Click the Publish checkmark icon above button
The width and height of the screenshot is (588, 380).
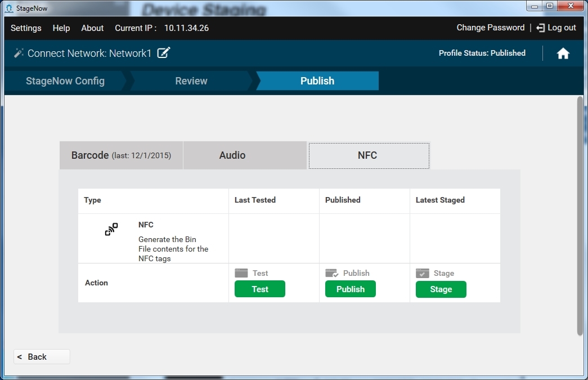coord(331,273)
